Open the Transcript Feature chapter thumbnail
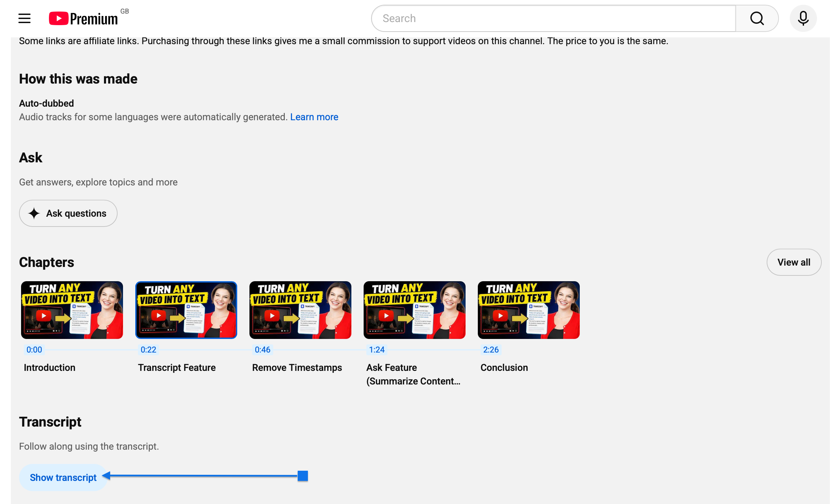 186,310
